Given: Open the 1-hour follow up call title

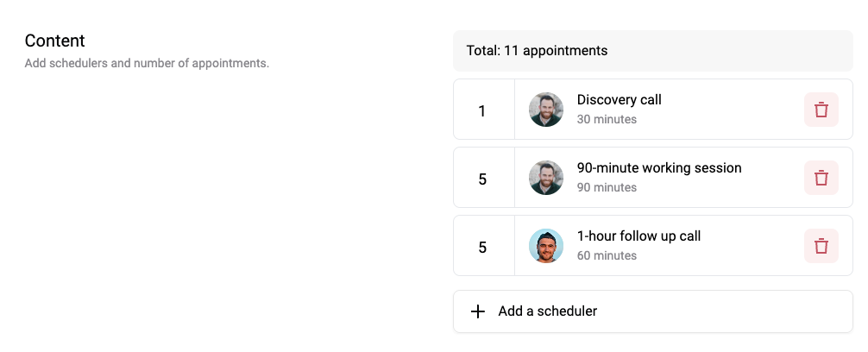Looking at the screenshot, I should click(x=638, y=236).
